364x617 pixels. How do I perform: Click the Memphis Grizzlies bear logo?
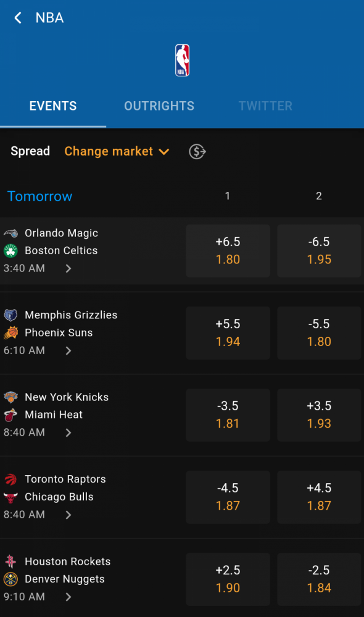click(x=10, y=315)
